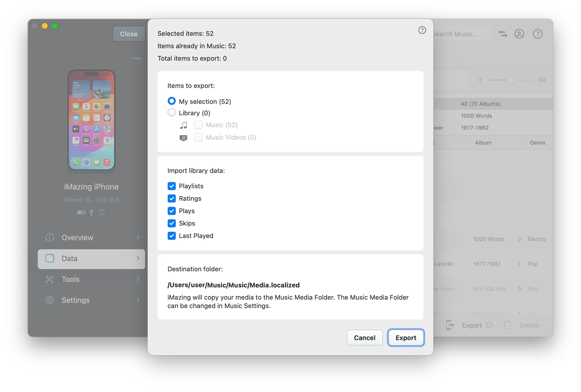Switch to the Overview section

click(77, 237)
